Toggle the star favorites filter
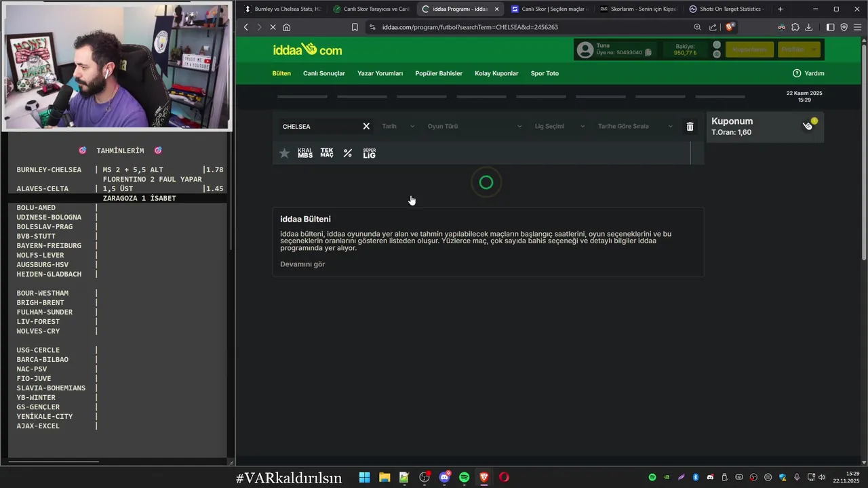The image size is (868, 488). pos(284,154)
